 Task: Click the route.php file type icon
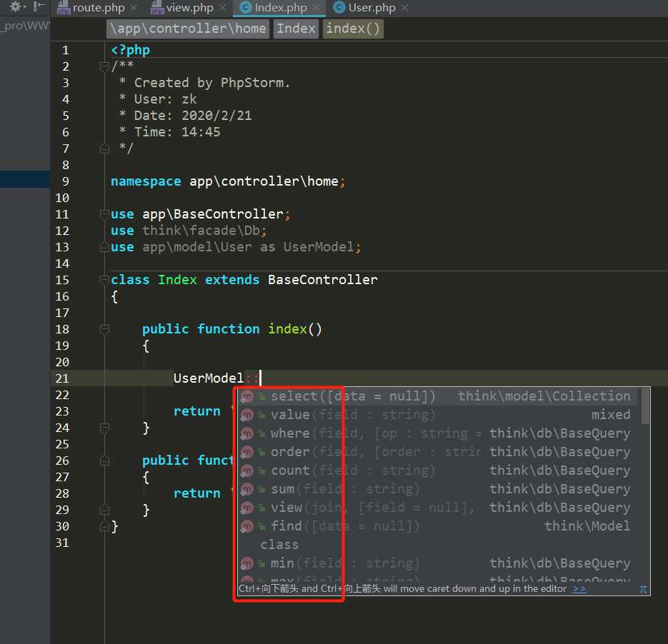64,8
